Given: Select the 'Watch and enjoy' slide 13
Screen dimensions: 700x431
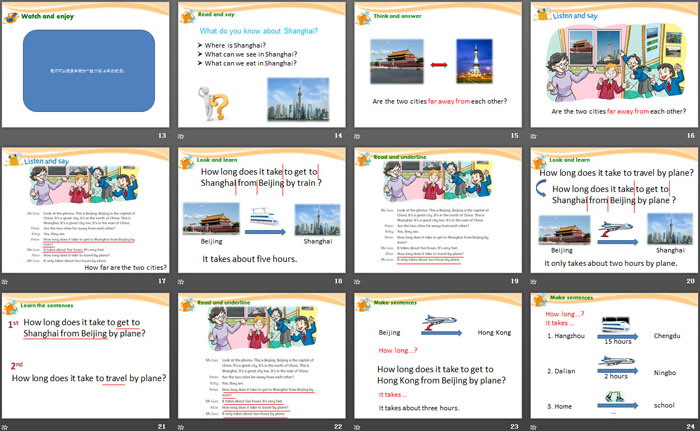Looking at the screenshot, I should pyautogui.click(x=86, y=64).
